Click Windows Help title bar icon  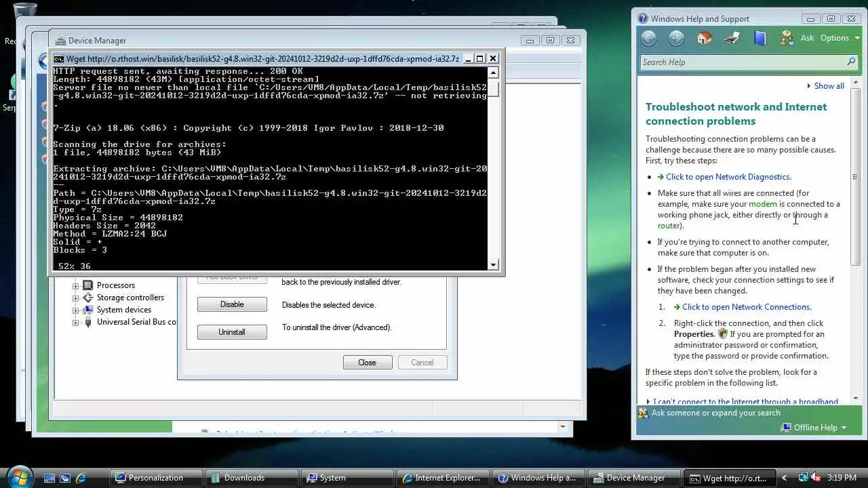(642, 19)
